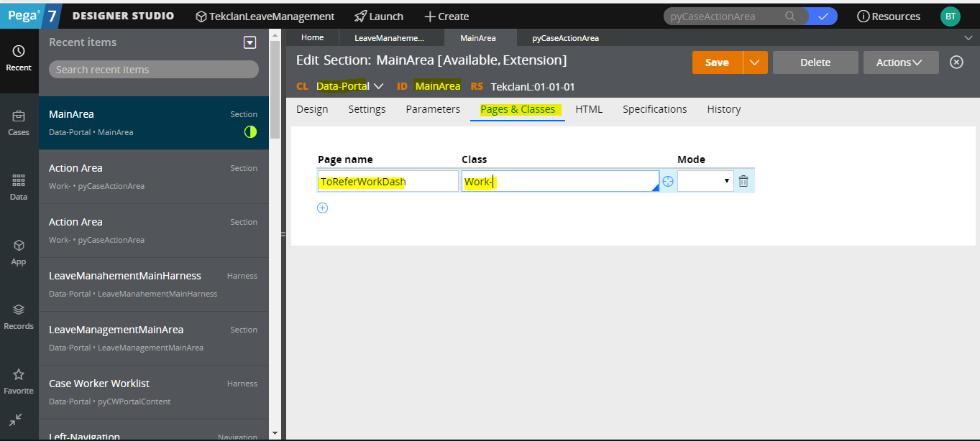Viewport: 980px width, 441px height.
Task: Click the panel splitter handle
Action: [x=283, y=233]
